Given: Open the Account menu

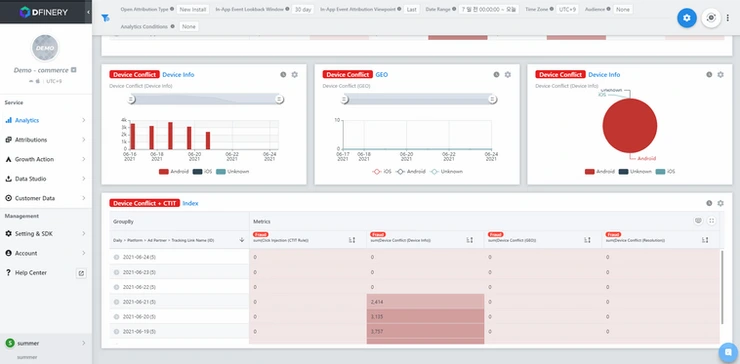Looking at the screenshot, I should tap(46, 253).
